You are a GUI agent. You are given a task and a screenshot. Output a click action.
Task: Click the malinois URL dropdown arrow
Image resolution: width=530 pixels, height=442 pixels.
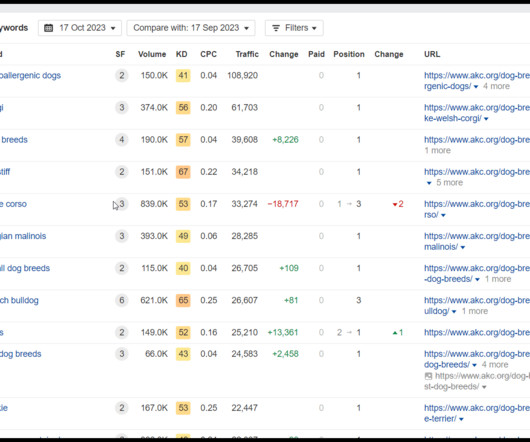point(463,247)
